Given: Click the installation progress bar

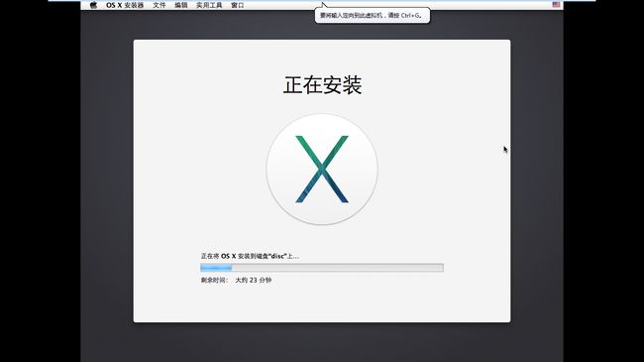Looking at the screenshot, I should pyautogui.click(x=322, y=268).
